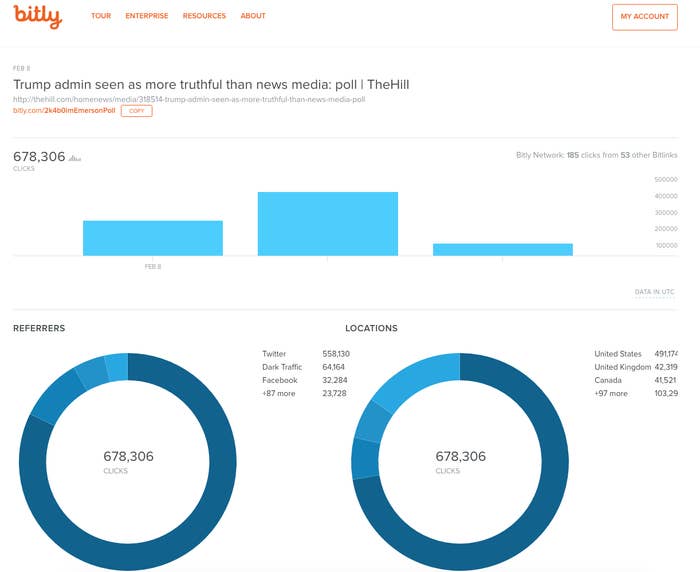Click the Facebook count 32,284
The height and width of the screenshot is (572, 700).
coord(334,380)
